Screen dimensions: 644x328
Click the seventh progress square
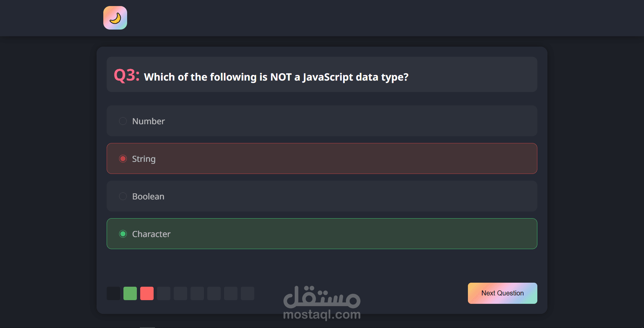(x=214, y=293)
